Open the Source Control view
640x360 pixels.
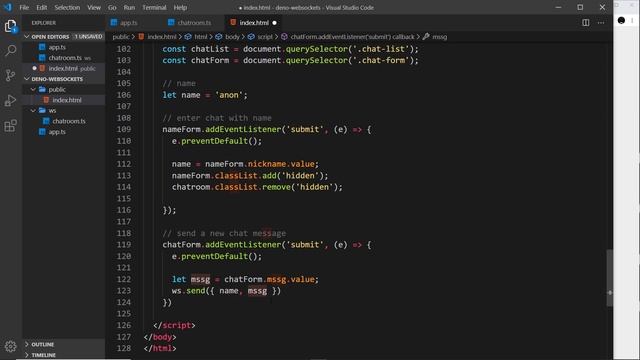(x=11, y=75)
